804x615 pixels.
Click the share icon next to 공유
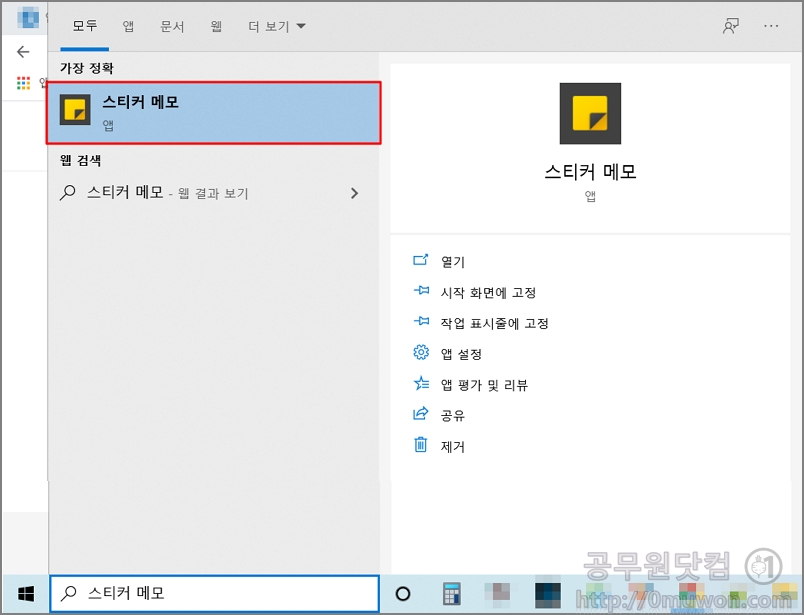[420, 413]
